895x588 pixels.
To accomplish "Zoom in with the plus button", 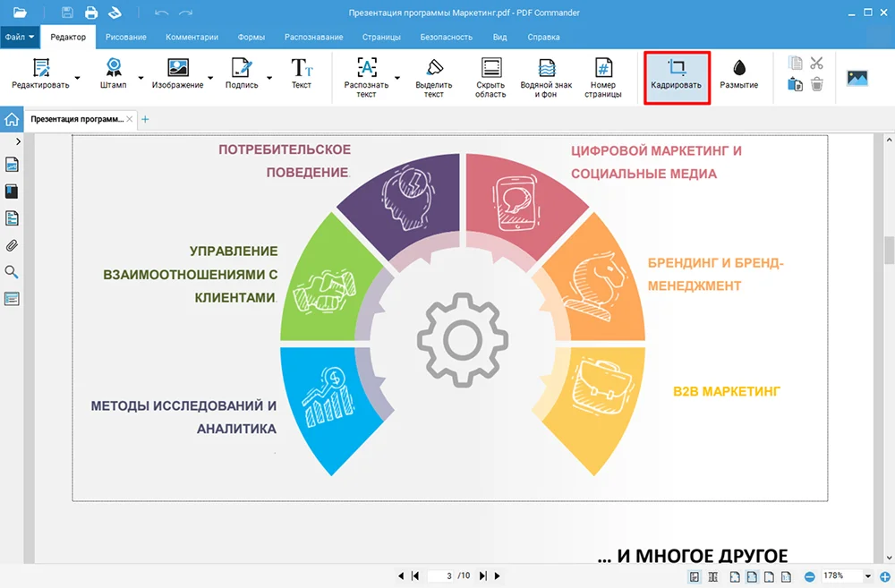I will tap(885, 576).
